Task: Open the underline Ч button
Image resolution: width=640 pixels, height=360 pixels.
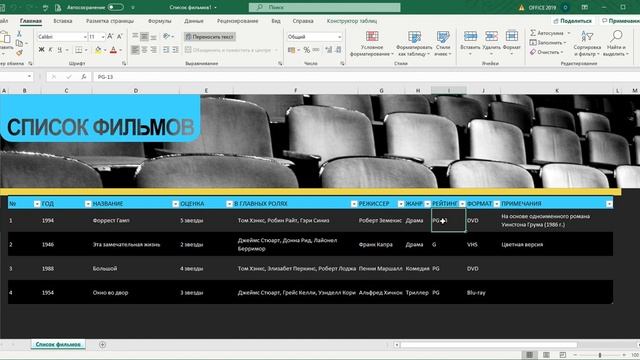Action: coord(60,50)
